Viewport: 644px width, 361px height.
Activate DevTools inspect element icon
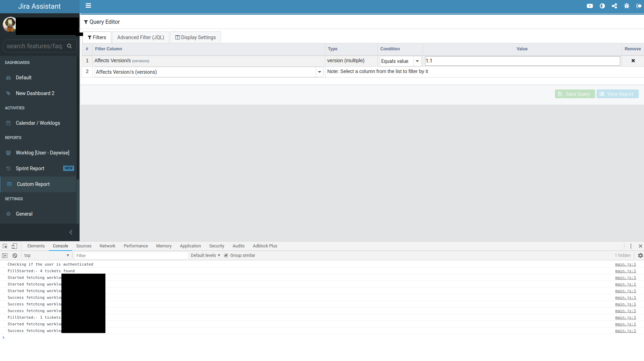coord(5,246)
